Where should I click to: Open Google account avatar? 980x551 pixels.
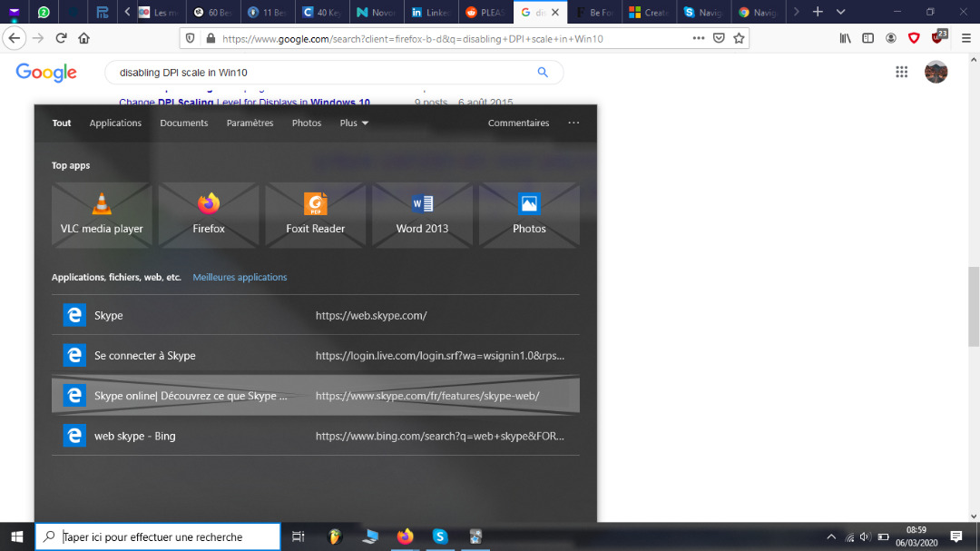point(936,72)
